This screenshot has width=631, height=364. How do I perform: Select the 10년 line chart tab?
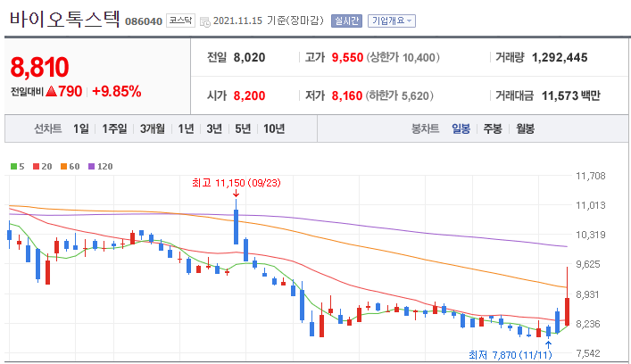click(274, 128)
